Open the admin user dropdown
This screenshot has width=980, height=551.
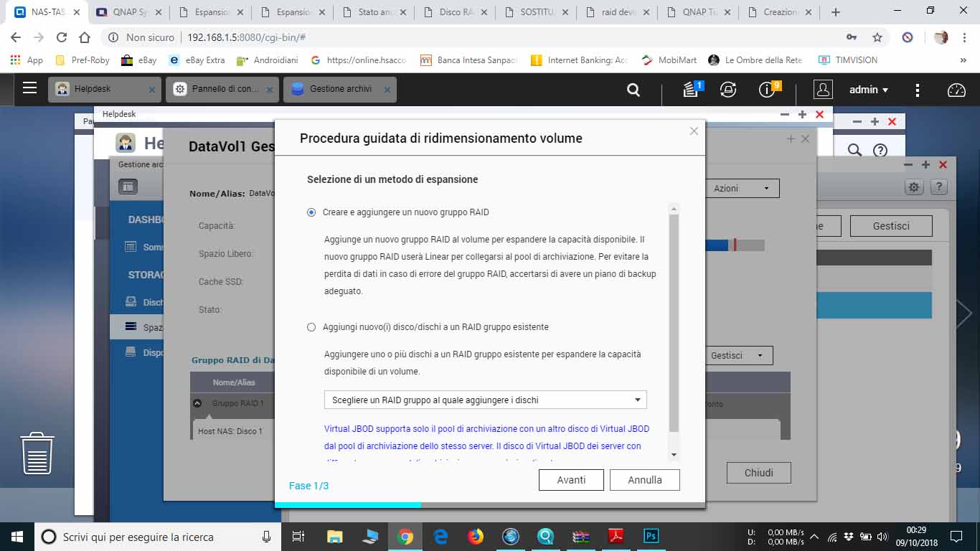pyautogui.click(x=869, y=90)
